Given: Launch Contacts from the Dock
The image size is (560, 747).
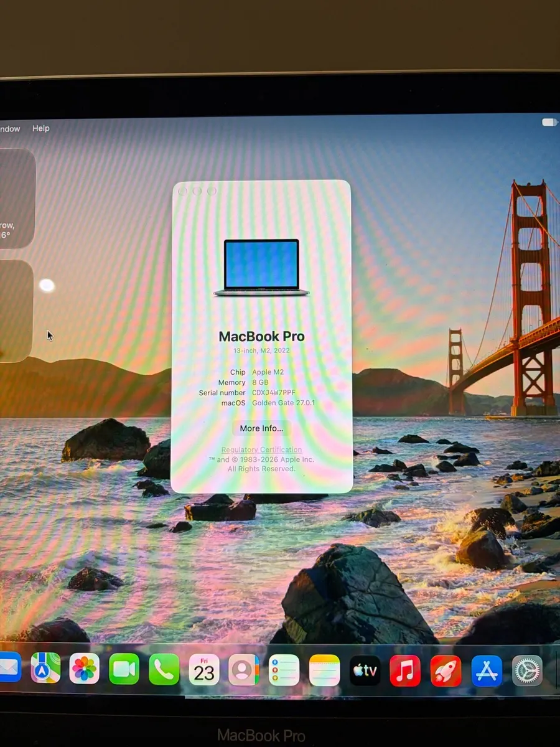Looking at the screenshot, I should (243, 670).
